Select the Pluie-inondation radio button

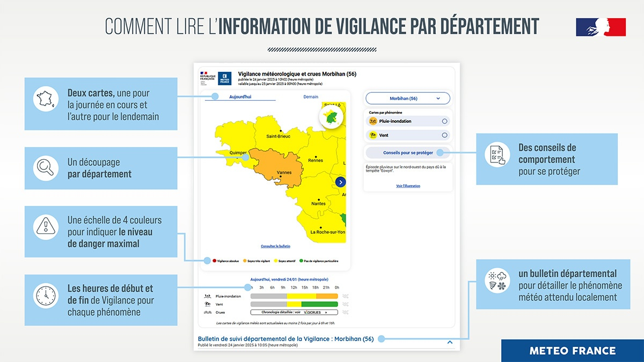point(444,121)
